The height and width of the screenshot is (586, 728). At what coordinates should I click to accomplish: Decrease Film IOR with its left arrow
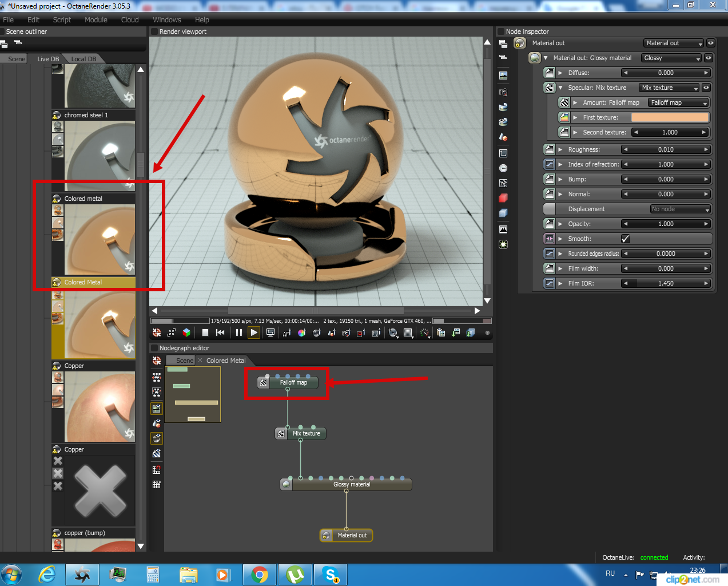(626, 283)
